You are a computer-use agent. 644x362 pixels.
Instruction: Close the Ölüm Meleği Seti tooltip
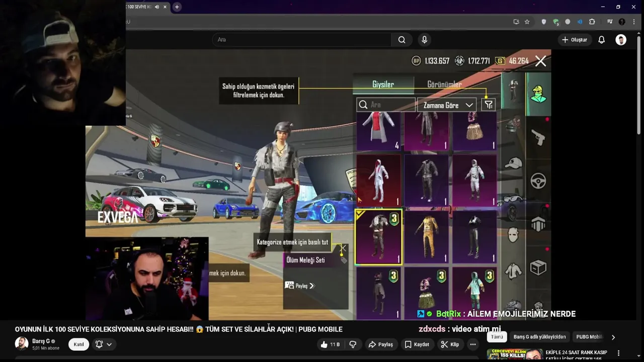pos(343,248)
